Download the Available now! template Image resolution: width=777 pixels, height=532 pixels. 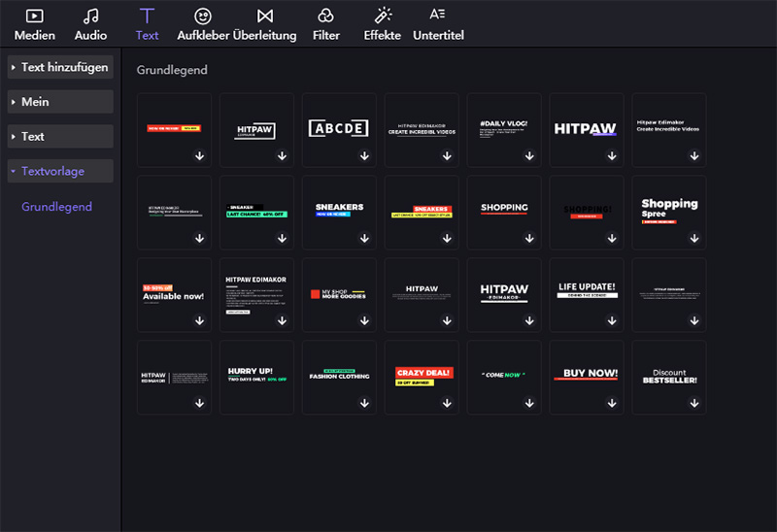pyautogui.click(x=200, y=321)
